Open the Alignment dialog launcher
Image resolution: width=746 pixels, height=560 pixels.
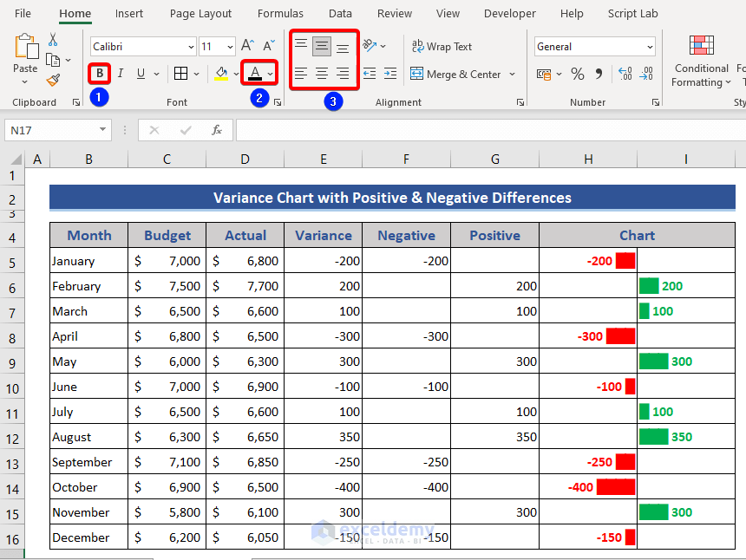tap(520, 102)
